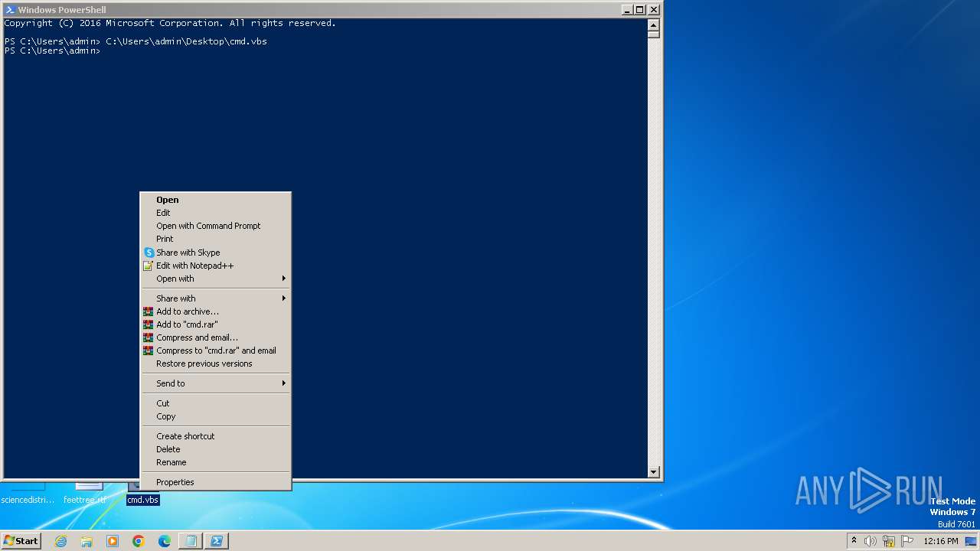Click the Skype icon beside Share with Skype
The width and height of the screenshot is (980, 551).
click(x=149, y=253)
